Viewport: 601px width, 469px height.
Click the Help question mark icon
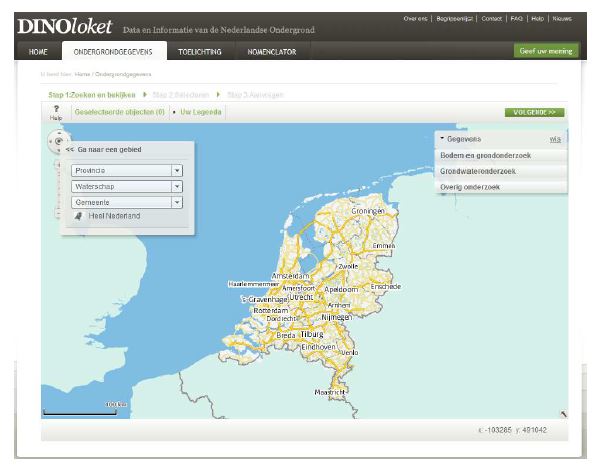(x=56, y=109)
